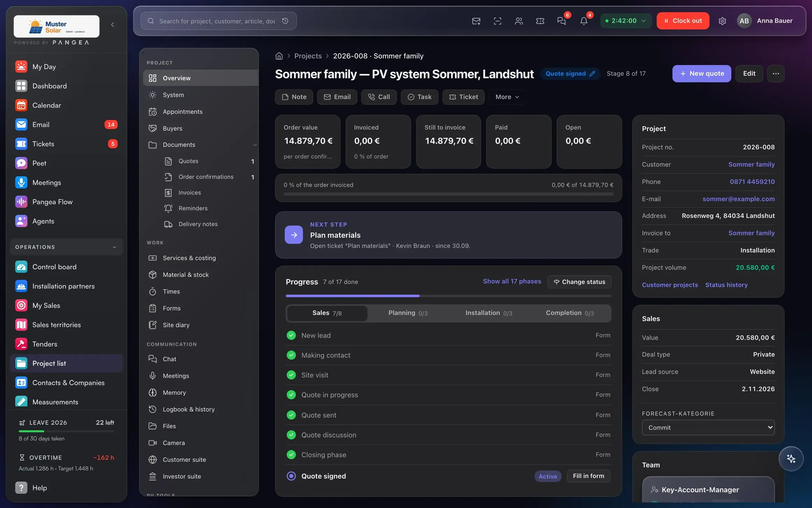Open Investor suite in project menu
The height and width of the screenshot is (508, 812).
[201, 476]
